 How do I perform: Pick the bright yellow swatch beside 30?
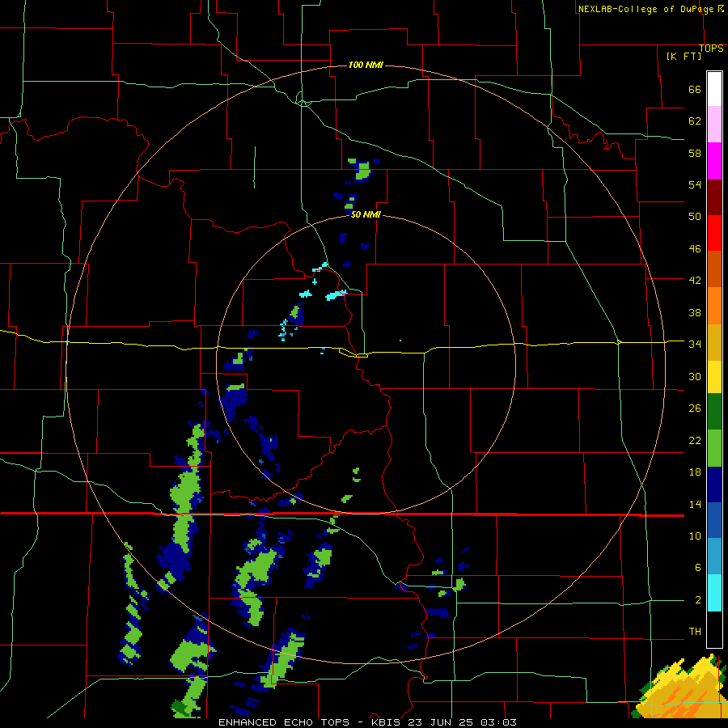click(714, 377)
